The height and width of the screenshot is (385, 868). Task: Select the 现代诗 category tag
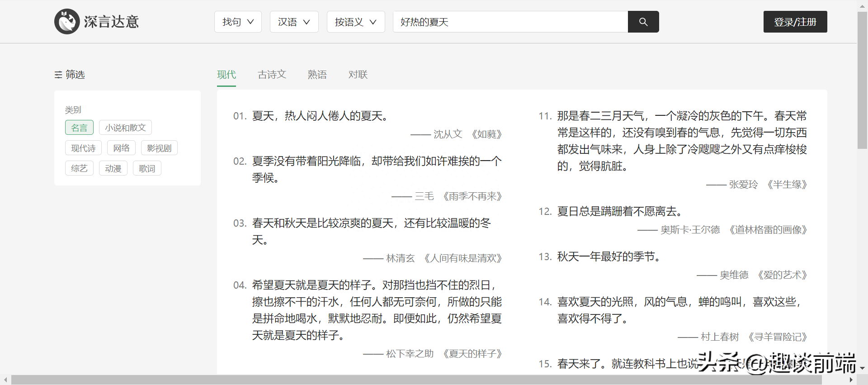[x=83, y=148]
